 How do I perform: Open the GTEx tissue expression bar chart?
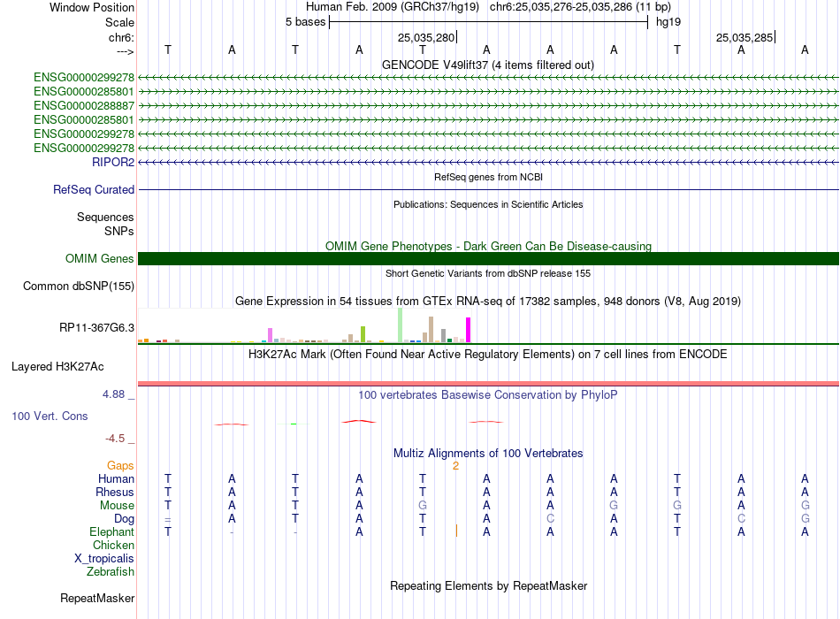[304, 325]
